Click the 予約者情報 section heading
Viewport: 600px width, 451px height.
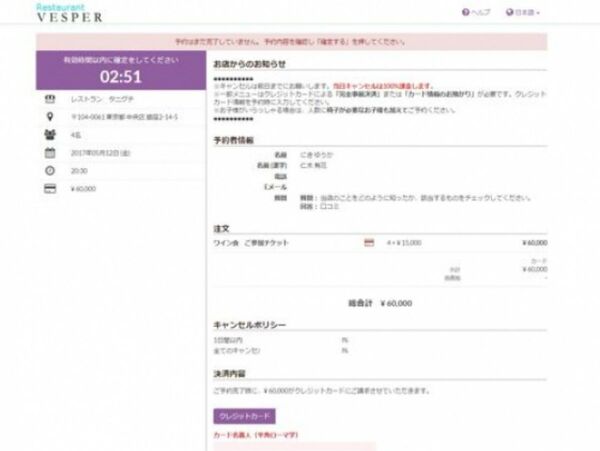[x=234, y=139]
